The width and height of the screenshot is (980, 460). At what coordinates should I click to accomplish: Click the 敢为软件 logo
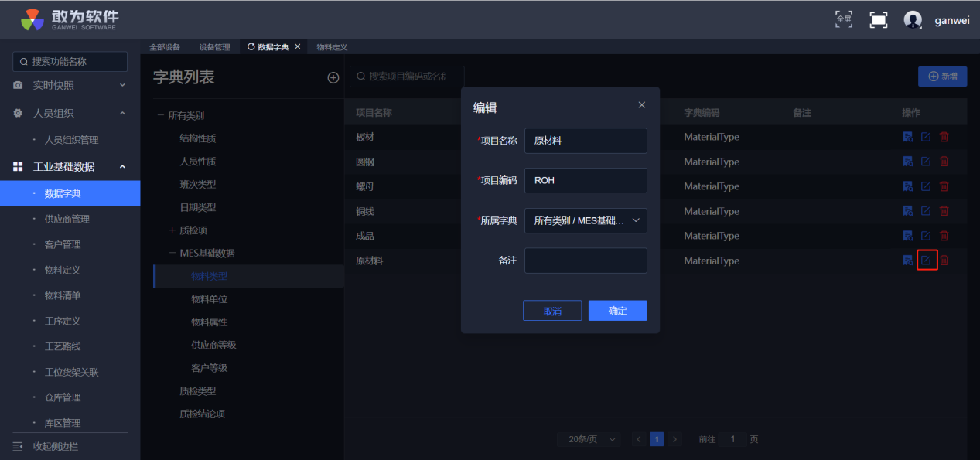70,19
